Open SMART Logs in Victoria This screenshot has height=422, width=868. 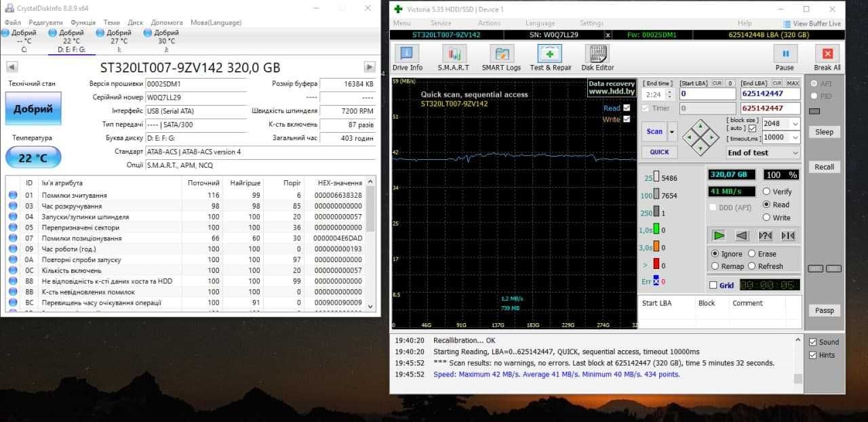point(501,58)
